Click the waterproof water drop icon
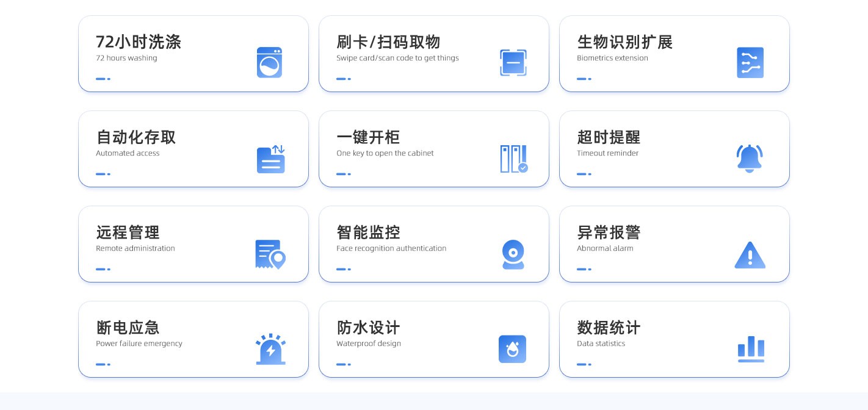The image size is (868, 410). (x=512, y=349)
